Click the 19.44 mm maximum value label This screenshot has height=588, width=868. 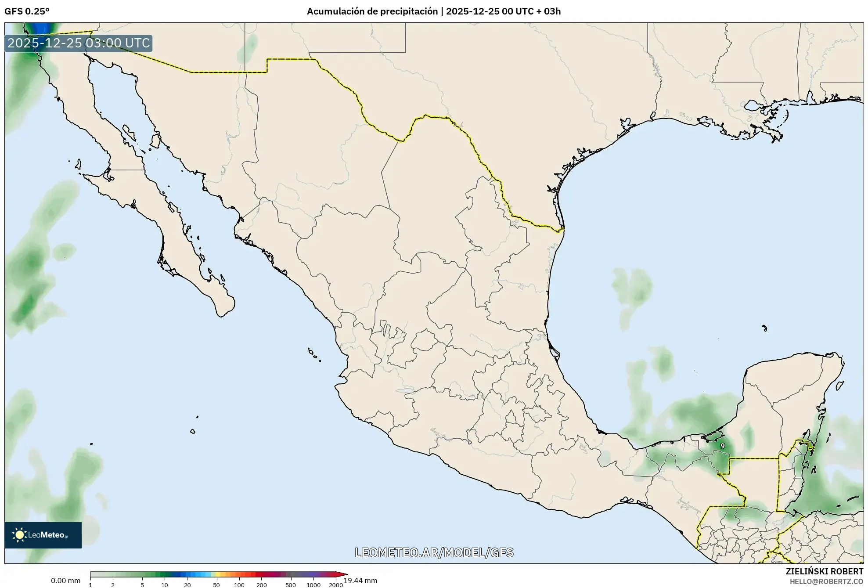(360, 581)
